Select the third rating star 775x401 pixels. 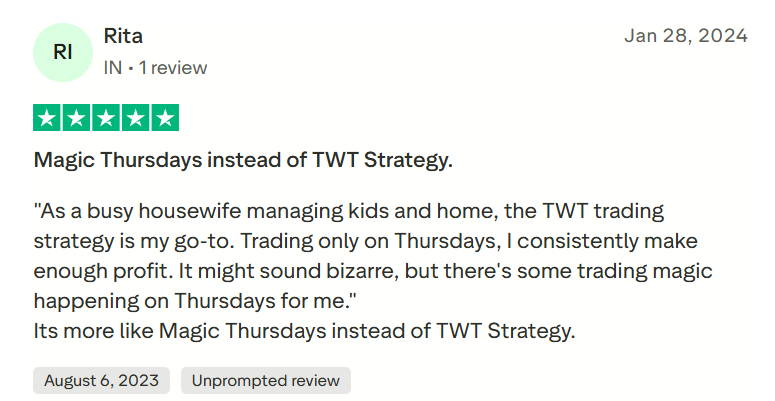click(106, 118)
